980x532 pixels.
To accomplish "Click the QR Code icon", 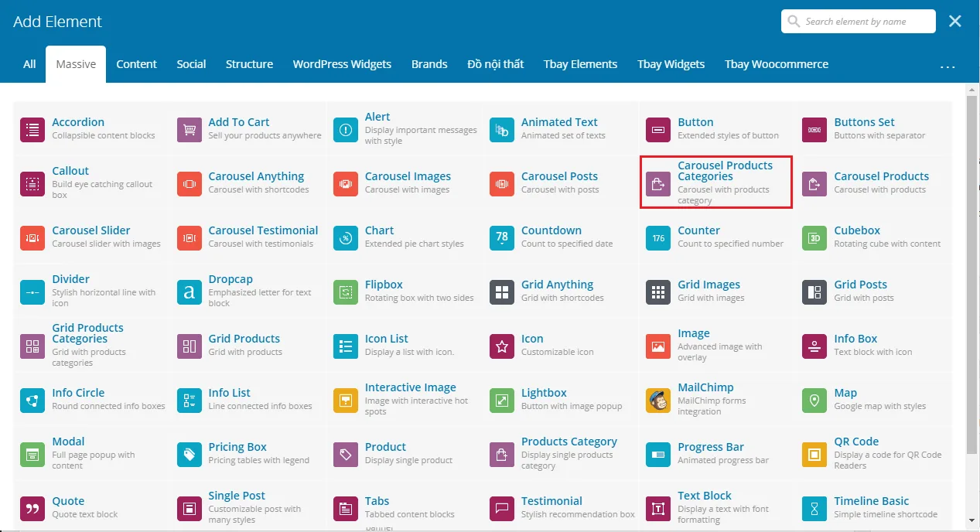I will [814, 455].
